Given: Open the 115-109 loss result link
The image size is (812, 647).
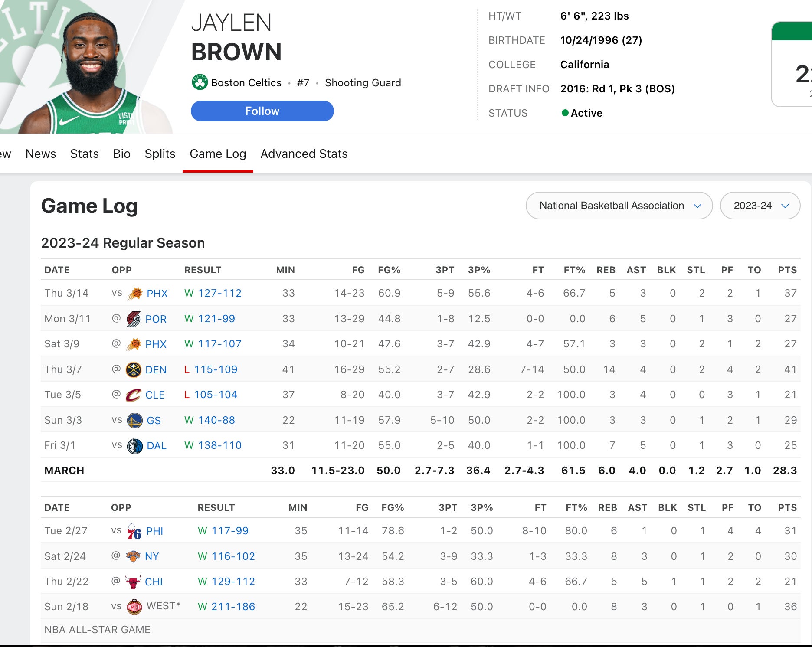Looking at the screenshot, I should 216,369.
